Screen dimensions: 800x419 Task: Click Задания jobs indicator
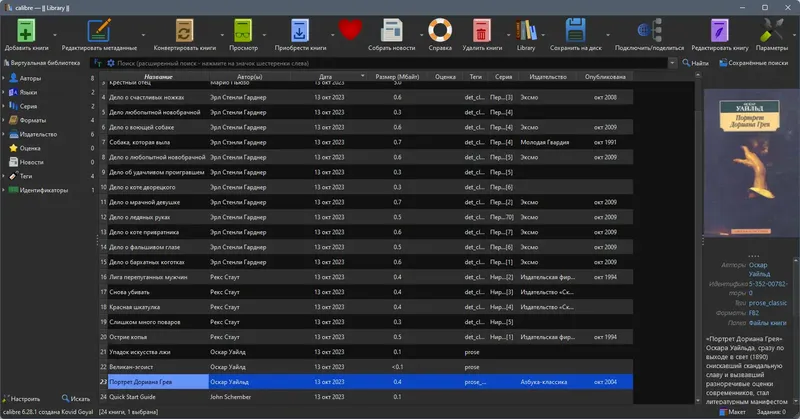point(771,412)
